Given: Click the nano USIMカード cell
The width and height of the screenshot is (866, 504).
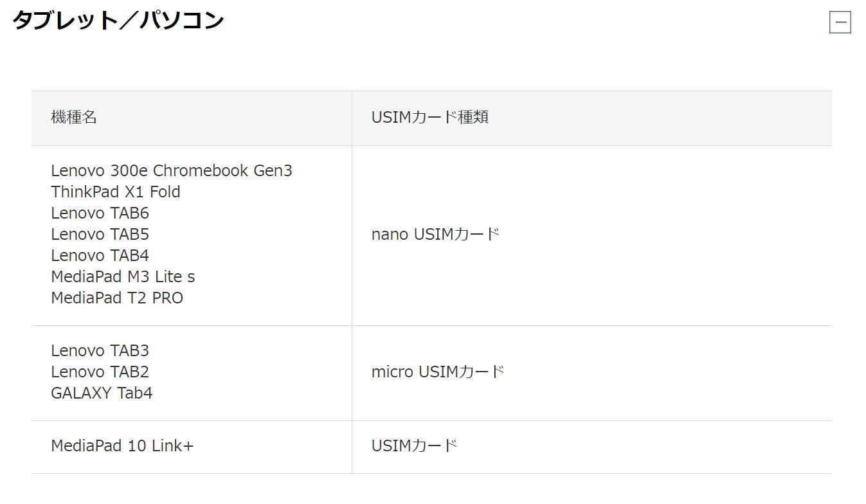Looking at the screenshot, I should click(435, 234).
